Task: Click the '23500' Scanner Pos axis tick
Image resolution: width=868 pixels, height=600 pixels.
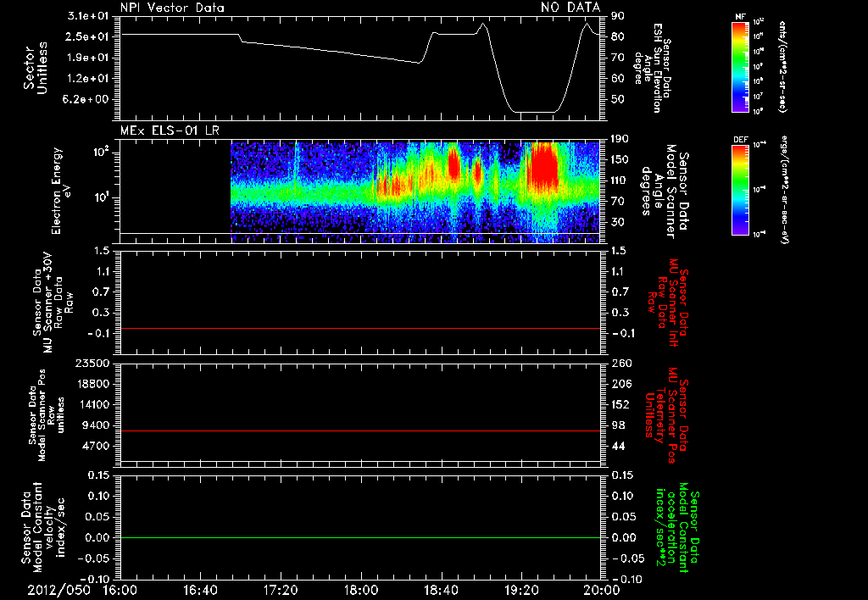Action: pyautogui.click(x=92, y=364)
